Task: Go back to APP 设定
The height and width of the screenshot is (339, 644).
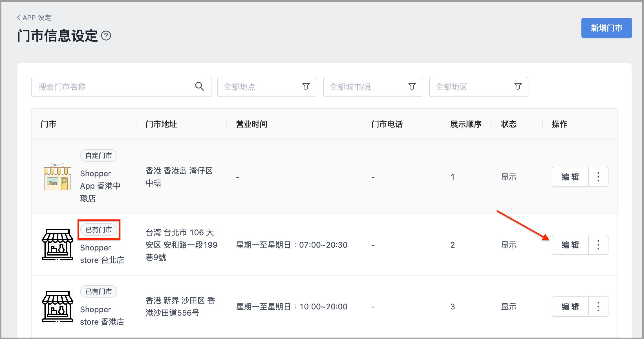Action: pos(34,18)
